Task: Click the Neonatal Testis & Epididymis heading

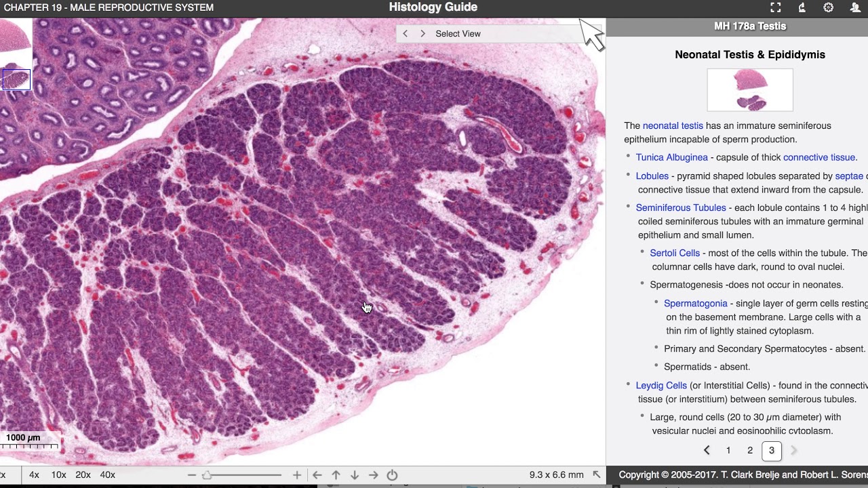Action: click(750, 55)
